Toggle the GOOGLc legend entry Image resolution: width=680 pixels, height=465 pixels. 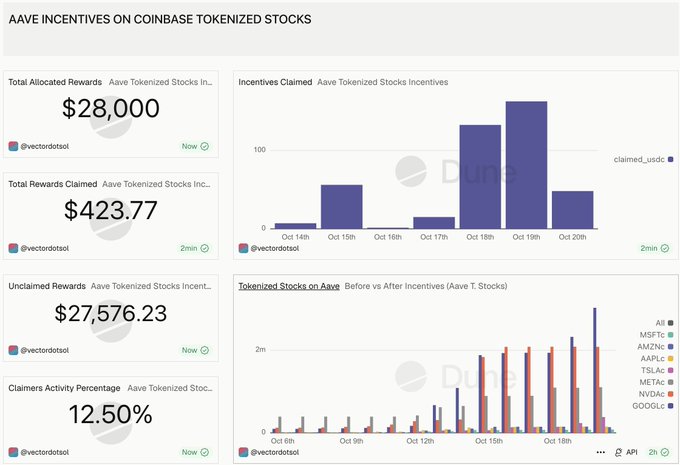tap(653, 406)
